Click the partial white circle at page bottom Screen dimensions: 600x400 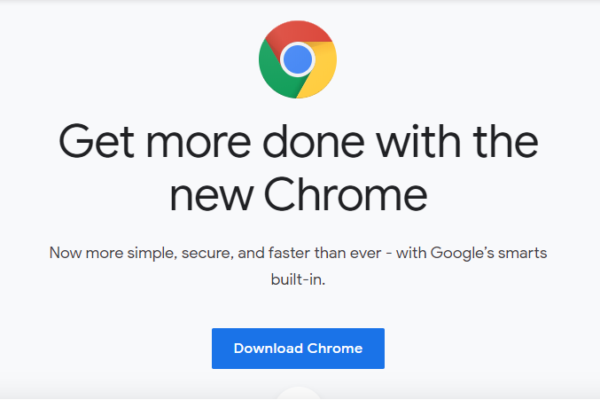pos(298,394)
